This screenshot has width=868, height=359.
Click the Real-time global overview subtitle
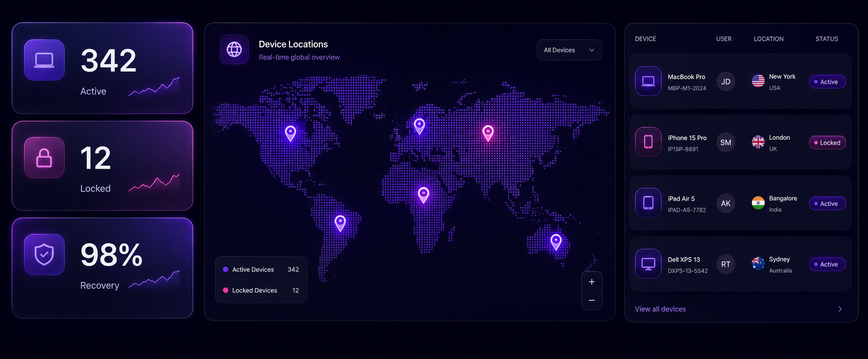(299, 57)
